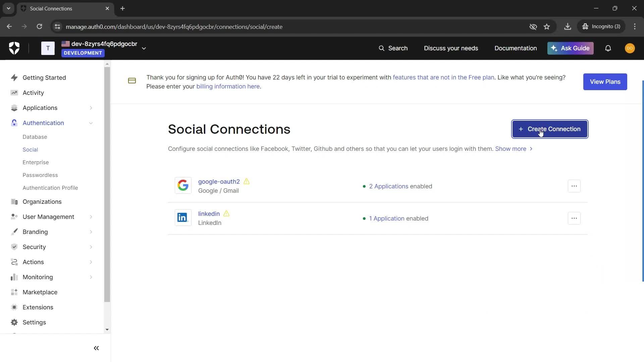View 1 Application link
Screen dimensions: 644x362
click(387, 218)
